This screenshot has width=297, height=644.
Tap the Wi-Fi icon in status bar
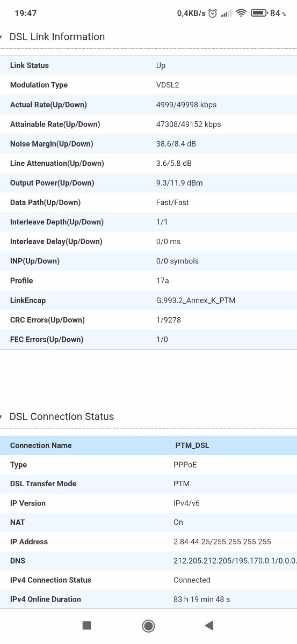tap(241, 13)
